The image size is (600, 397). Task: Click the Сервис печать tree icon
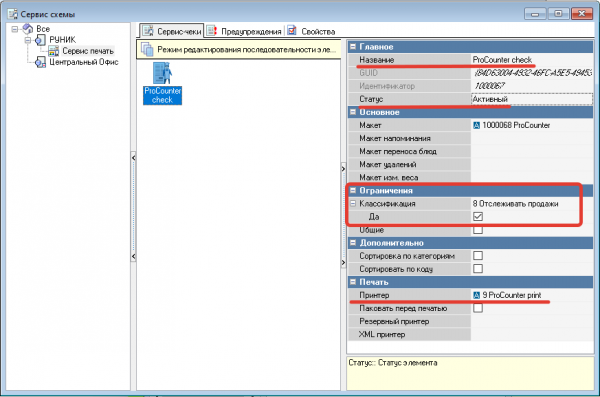54,51
